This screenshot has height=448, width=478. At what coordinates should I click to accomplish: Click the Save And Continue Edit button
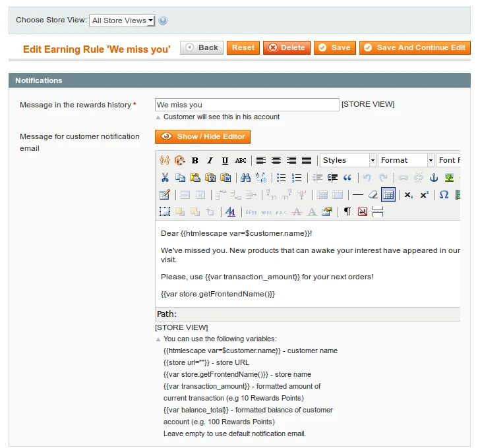415,47
